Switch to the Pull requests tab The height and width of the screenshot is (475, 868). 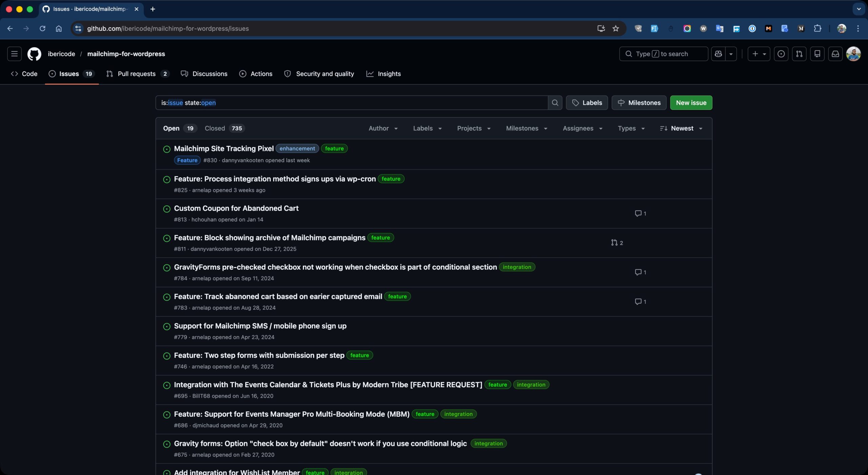[138, 74]
